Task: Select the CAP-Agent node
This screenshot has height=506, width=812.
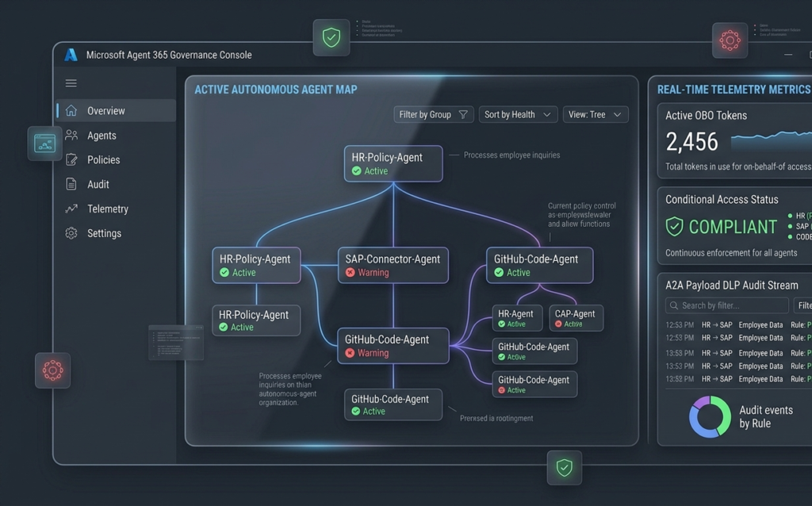Action: click(576, 318)
